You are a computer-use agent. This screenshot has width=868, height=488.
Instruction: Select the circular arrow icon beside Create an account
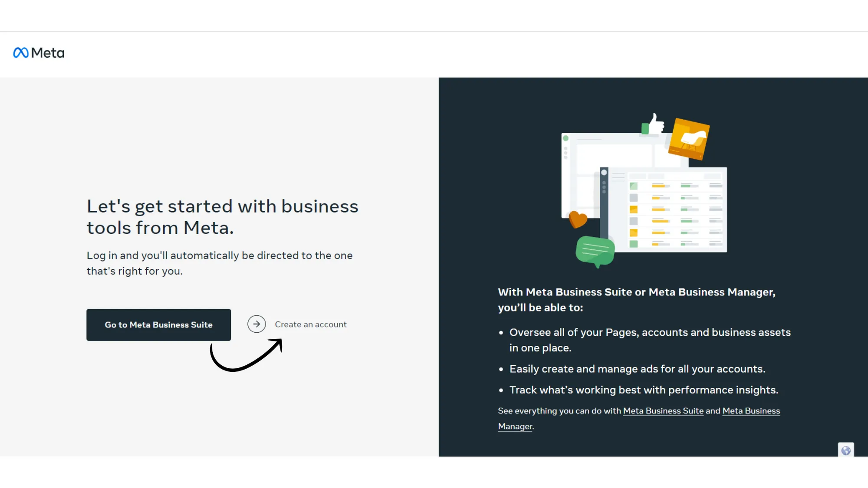pyautogui.click(x=257, y=324)
